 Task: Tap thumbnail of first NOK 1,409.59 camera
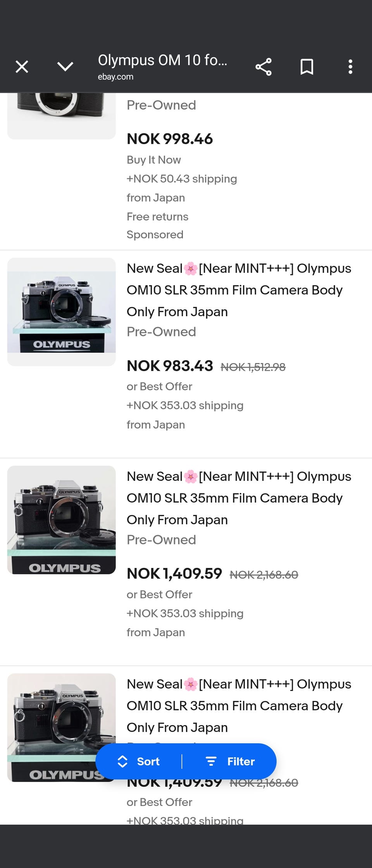click(x=62, y=520)
